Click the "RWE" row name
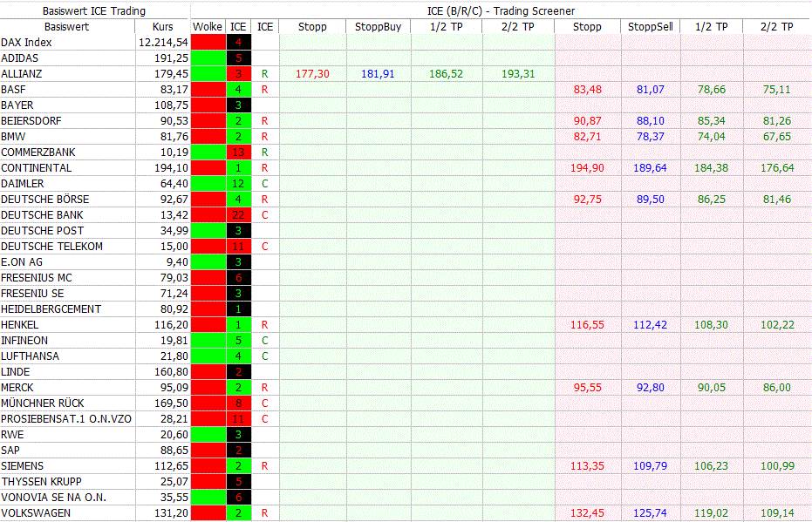This screenshot has width=812, height=522. click(12, 435)
